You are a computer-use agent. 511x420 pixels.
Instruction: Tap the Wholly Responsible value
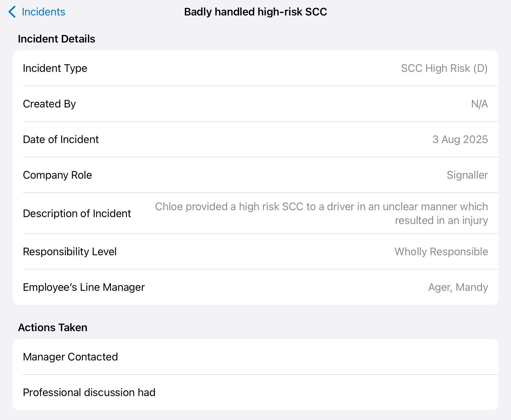point(441,251)
